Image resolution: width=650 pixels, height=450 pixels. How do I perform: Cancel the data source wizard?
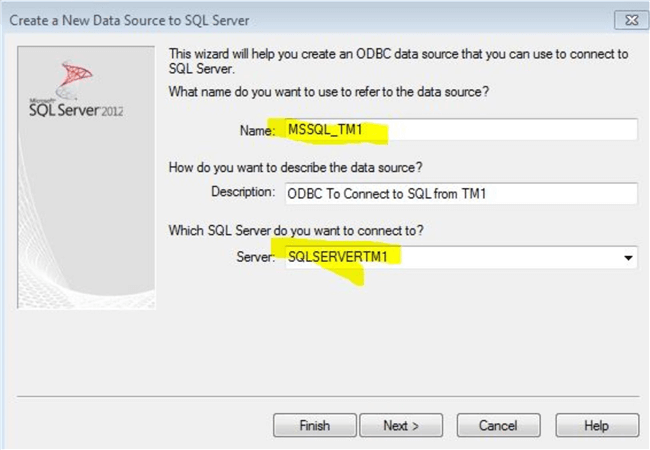pos(497,425)
